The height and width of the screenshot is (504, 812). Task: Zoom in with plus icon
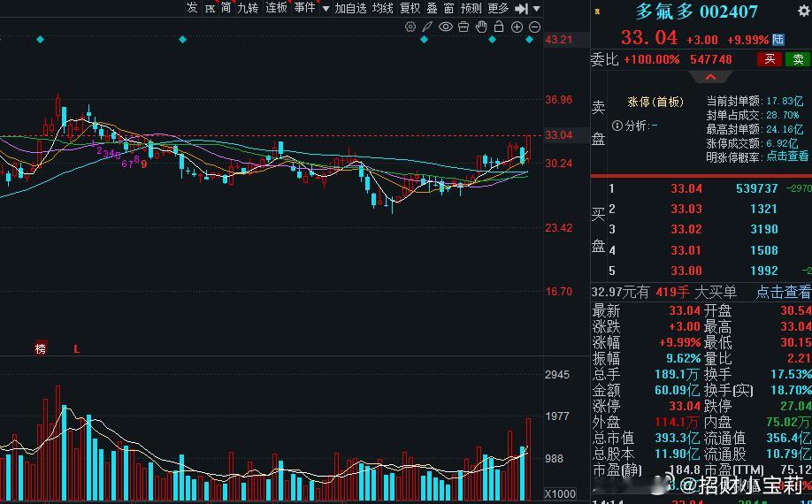pos(517,27)
